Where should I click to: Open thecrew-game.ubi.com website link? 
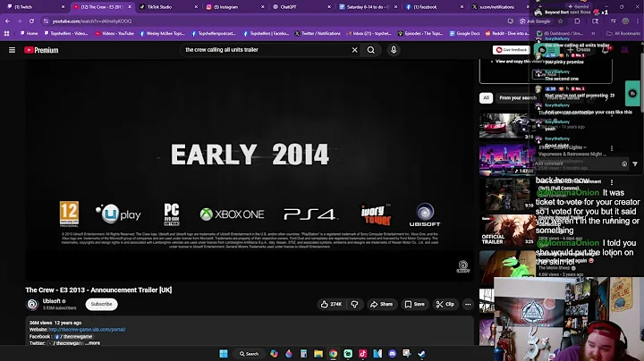pyautogui.click(x=87, y=330)
